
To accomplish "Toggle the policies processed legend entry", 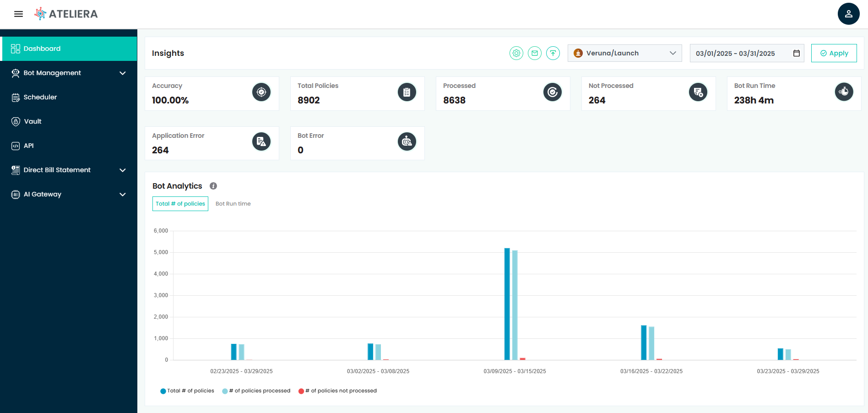I will coord(256,391).
